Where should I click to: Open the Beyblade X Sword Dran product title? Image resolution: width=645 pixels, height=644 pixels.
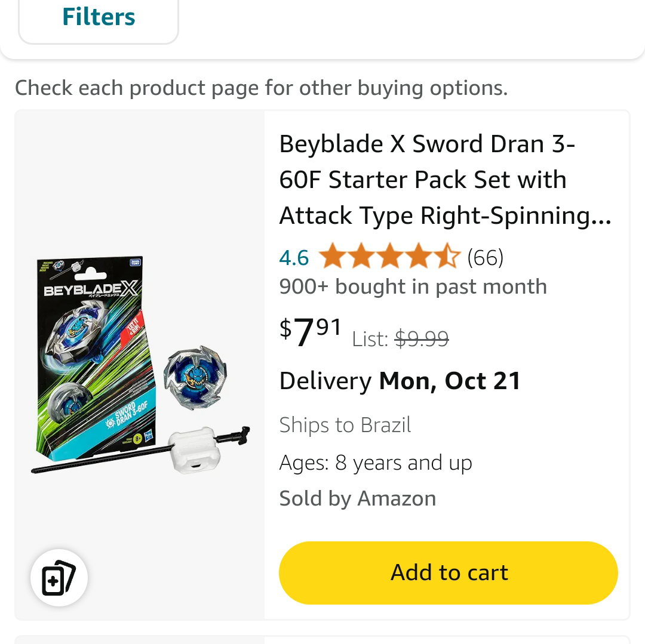pos(445,180)
